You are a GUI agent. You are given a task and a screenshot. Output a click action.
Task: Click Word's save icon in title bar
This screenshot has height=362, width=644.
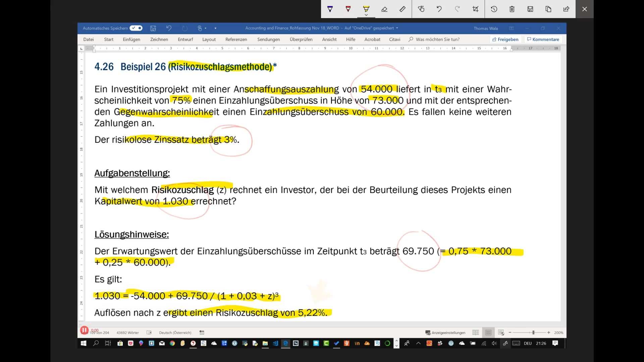[x=153, y=28]
